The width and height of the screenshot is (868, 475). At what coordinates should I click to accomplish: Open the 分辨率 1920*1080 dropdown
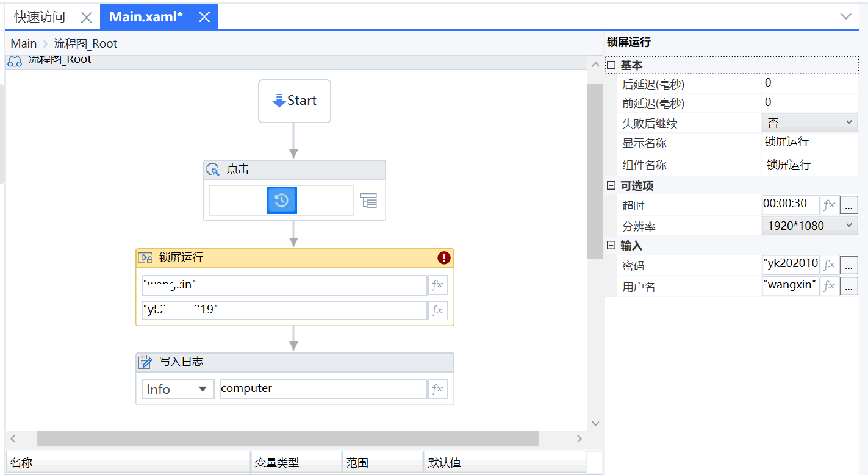point(810,226)
